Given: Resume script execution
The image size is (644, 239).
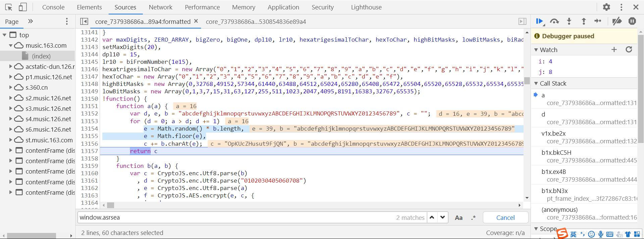Looking at the screenshot, I should pyautogui.click(x=540, y=21).
